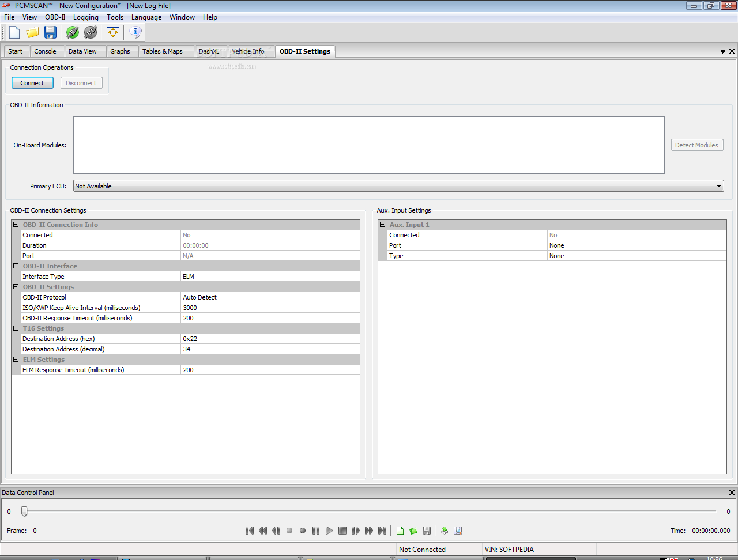Click the Stop square button

tap(342, 531)
